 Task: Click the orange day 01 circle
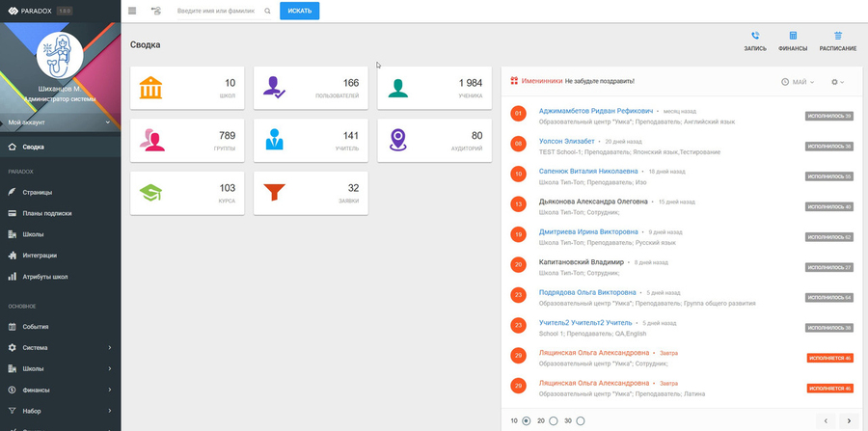[518, 114]
